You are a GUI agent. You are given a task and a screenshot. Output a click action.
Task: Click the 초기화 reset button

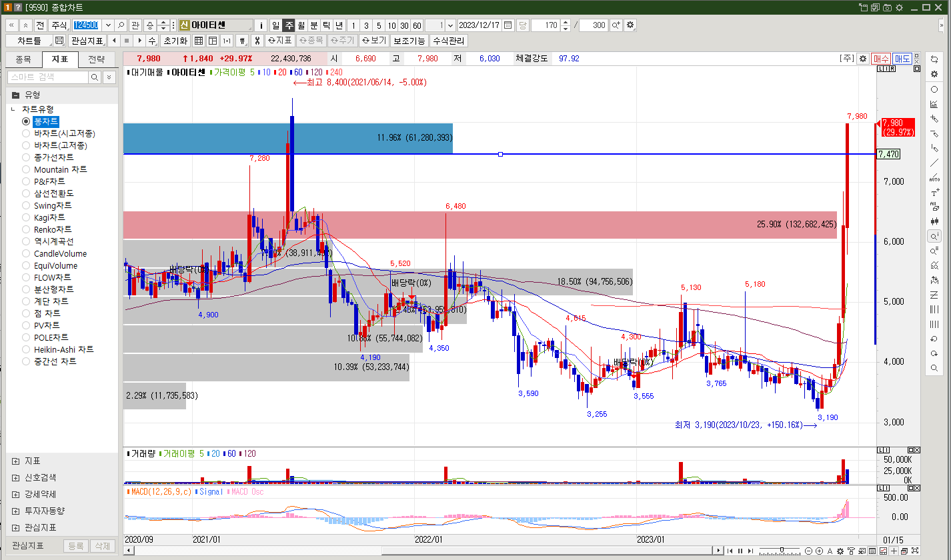pos(175,41)
